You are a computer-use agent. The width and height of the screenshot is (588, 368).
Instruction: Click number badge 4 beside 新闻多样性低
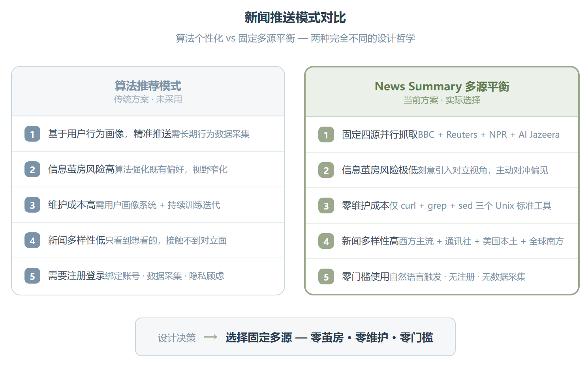tap(32, 240)
